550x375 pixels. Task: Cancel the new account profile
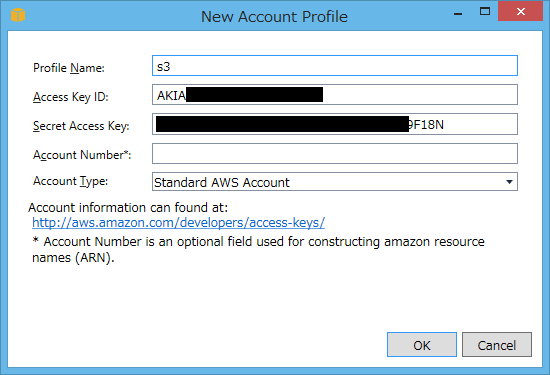tap(497, 345)
